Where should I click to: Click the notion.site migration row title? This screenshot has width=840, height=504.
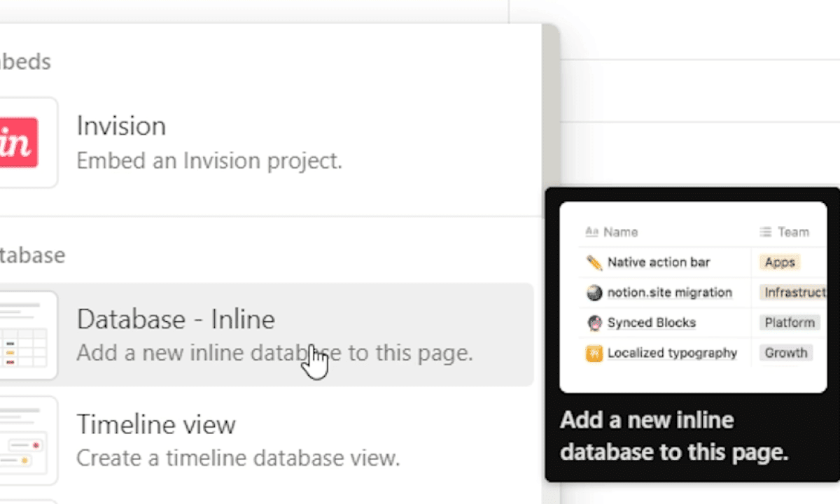point(669,293)
